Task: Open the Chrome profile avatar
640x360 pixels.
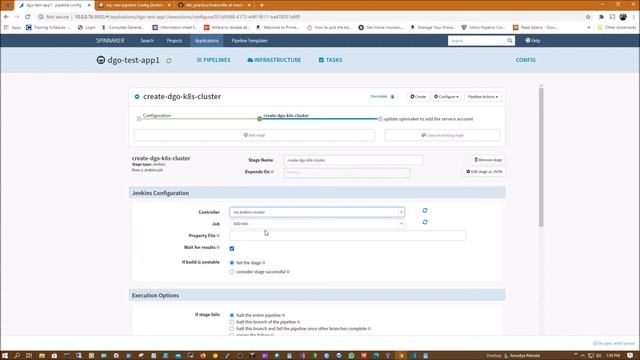Action: [x=623, y=17]
